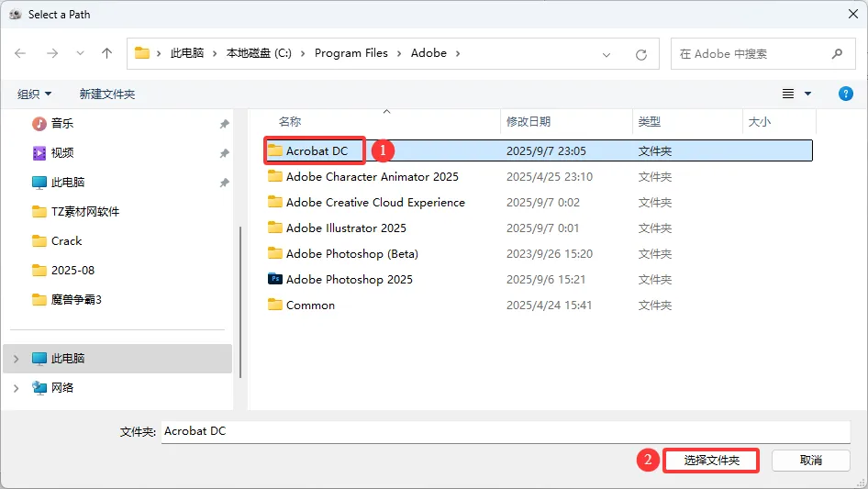Click folder icon of Adobe Illustrator 2025
The image size is (868, 489).
click(x=275, y=228)
